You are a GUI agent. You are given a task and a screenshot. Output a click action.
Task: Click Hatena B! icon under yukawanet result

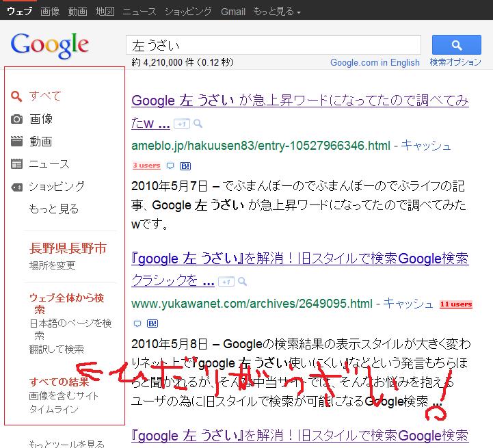tap(152, 324)
